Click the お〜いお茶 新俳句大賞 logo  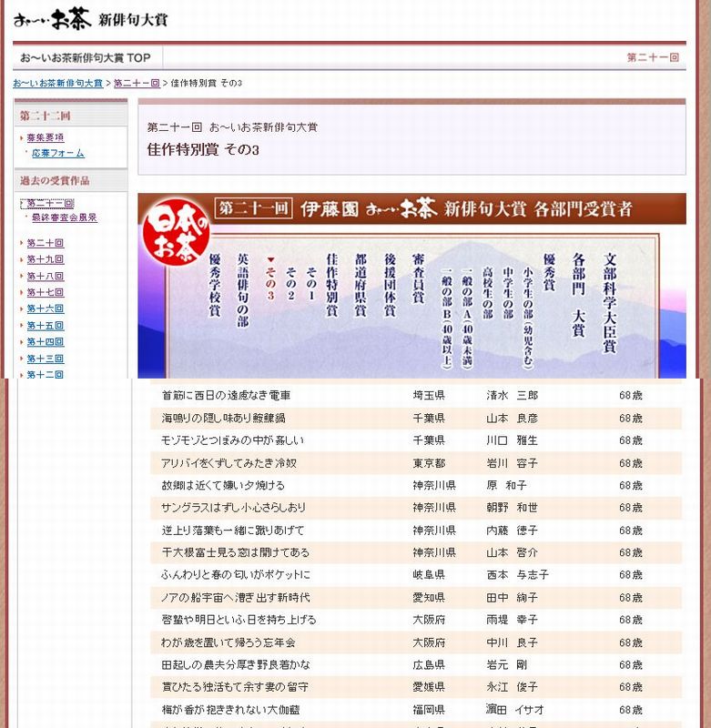pos(90,19)
